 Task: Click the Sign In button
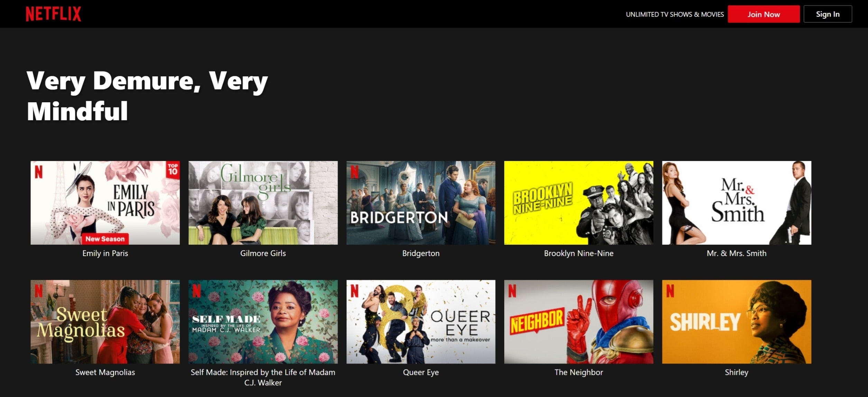[x=828, y=14]
